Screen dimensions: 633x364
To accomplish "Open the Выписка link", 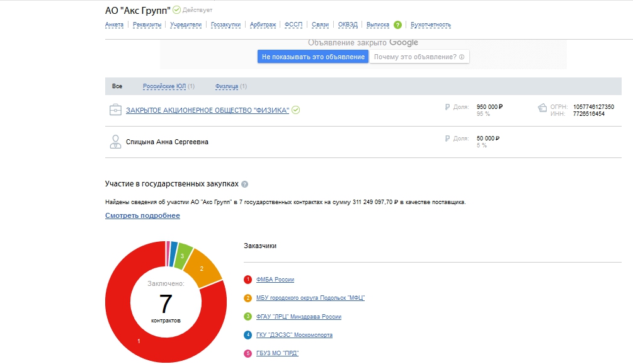I will tap(378, 25).
